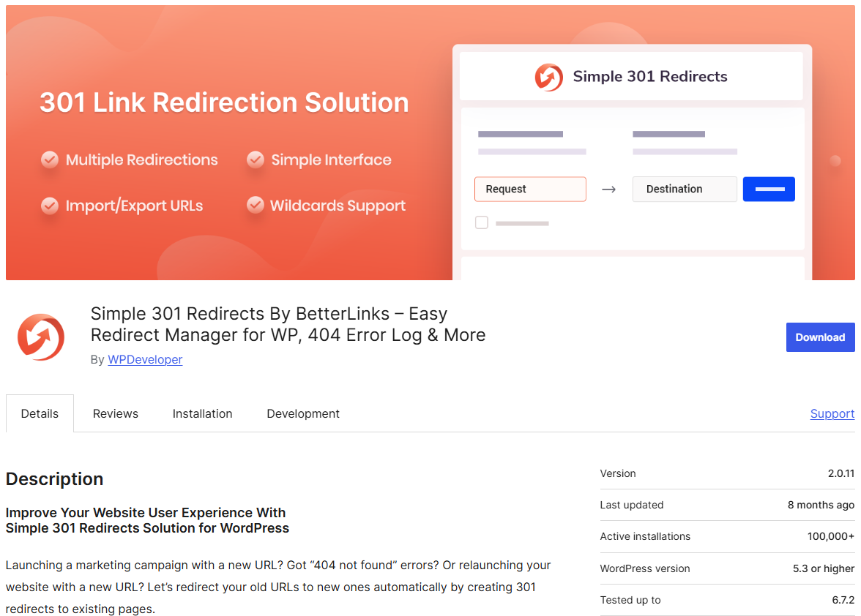
Task: Switch to the Reviews tab
Action: (116, 413)
